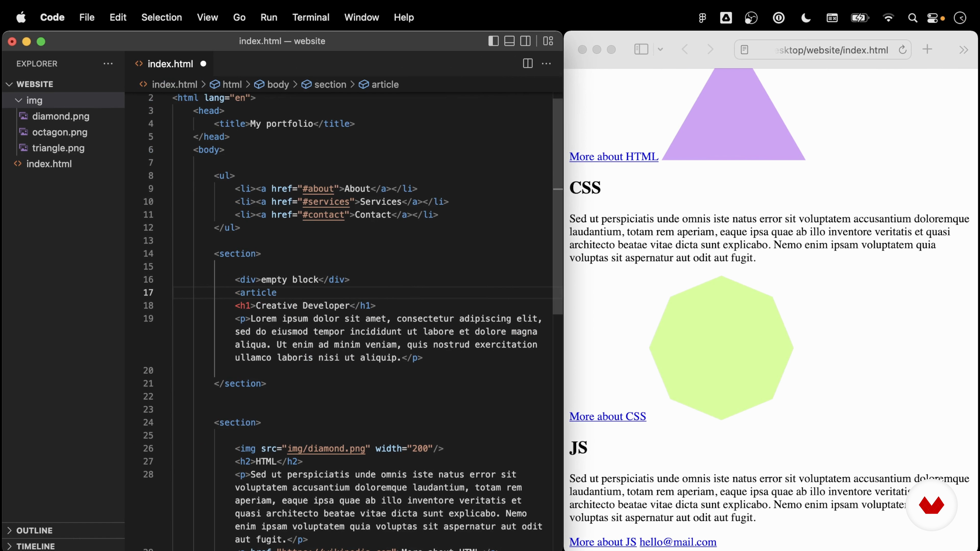Image resolution: width=980 pixels, height=551 pixels.
Task: Open a new Safari tab with plus
Action: [x=927, y=49]
